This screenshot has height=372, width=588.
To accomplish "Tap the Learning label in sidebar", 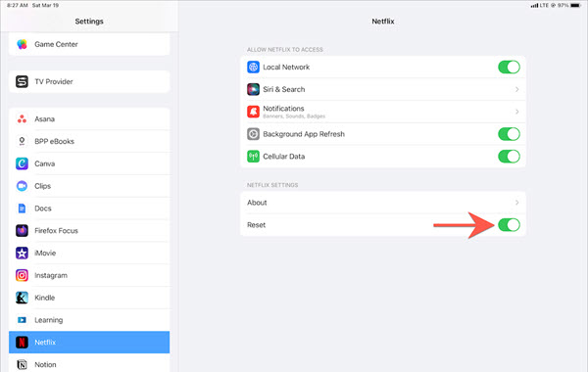I will (x=49, y=320).
